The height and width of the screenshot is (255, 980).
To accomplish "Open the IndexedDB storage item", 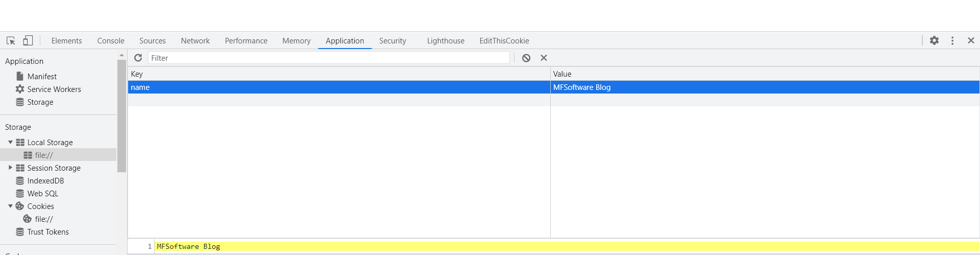I will pyautogui.click(x=45, y=181).
